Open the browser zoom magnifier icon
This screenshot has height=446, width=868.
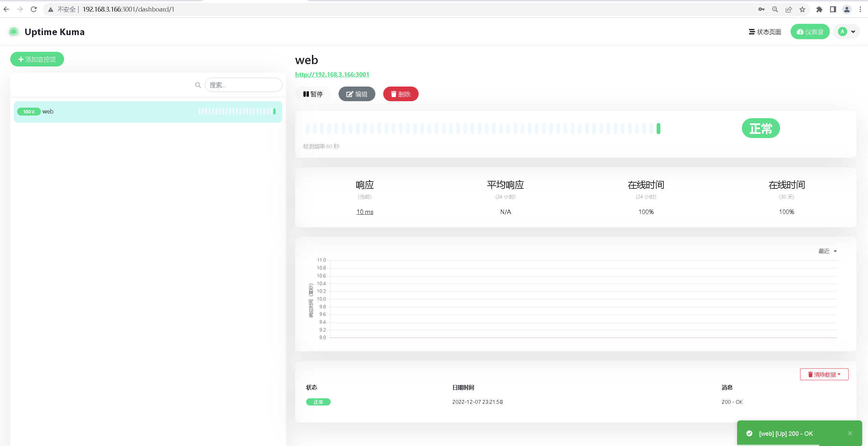775,9
